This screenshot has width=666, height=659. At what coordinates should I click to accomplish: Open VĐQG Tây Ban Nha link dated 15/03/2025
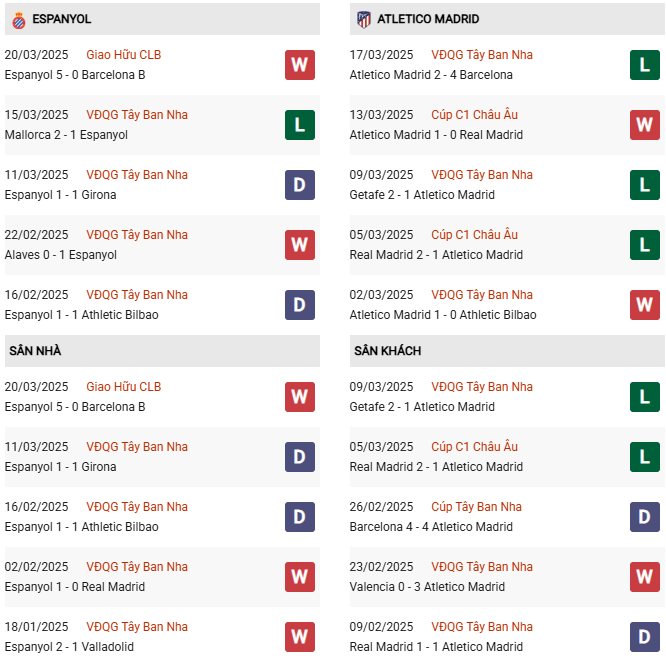(137, 115)
